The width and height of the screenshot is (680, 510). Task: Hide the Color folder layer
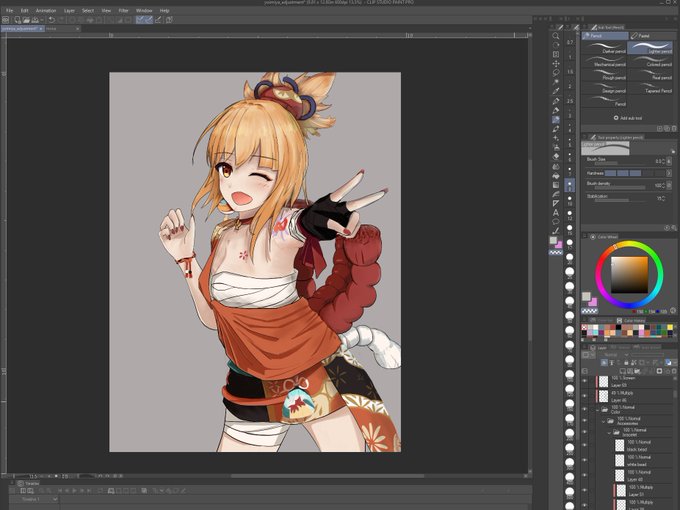point(585,409)
